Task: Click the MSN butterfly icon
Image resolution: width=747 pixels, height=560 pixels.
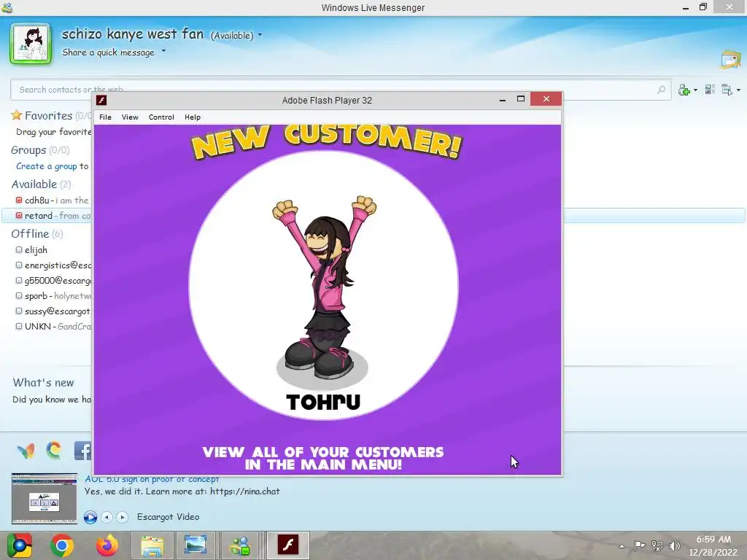Action: click(26, 450)
